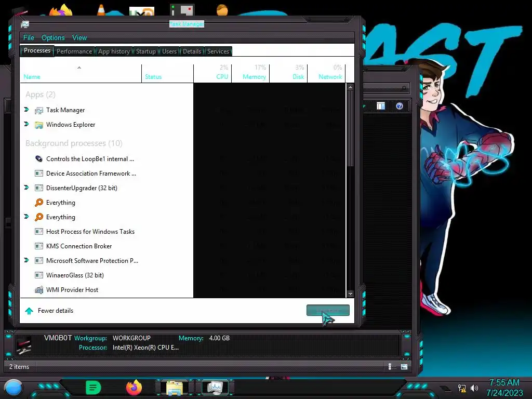Sort processes by CPU column

point(212,73)
